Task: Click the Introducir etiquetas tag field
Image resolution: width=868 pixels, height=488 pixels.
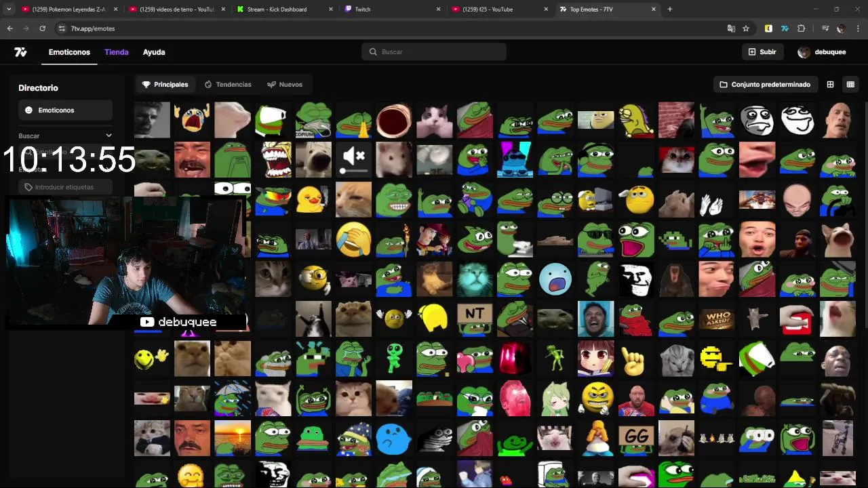Action: (65, 187)
